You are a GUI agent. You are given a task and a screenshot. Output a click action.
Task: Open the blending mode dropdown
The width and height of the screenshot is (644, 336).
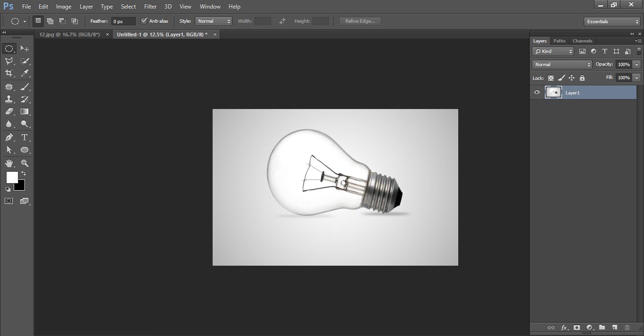561,64
